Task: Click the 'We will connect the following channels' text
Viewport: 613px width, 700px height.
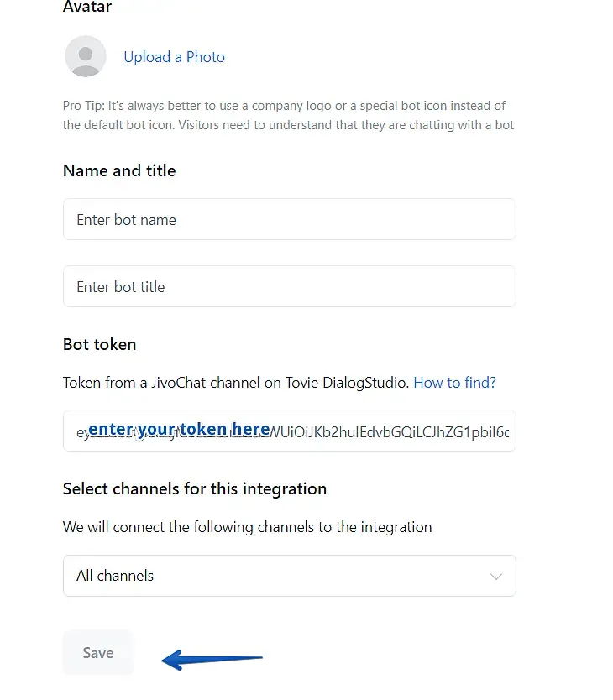Action: 248,527
